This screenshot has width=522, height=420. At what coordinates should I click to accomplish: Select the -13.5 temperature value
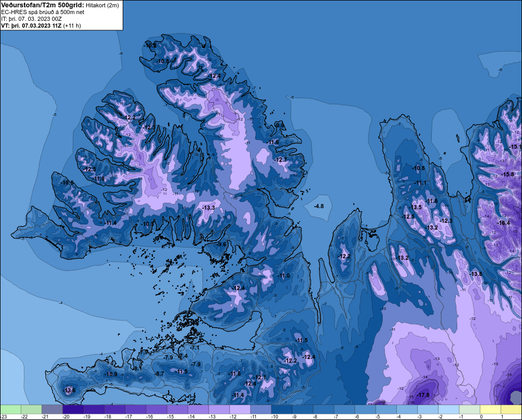[416, 207]
